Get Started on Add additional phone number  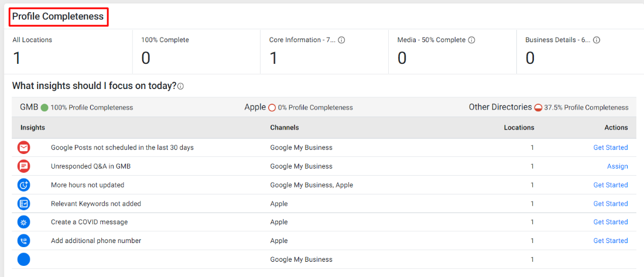point(610,241)
